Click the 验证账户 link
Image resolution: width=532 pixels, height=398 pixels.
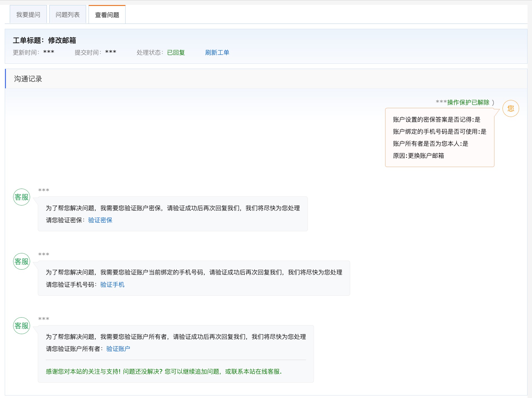click(x=118, y=349)
